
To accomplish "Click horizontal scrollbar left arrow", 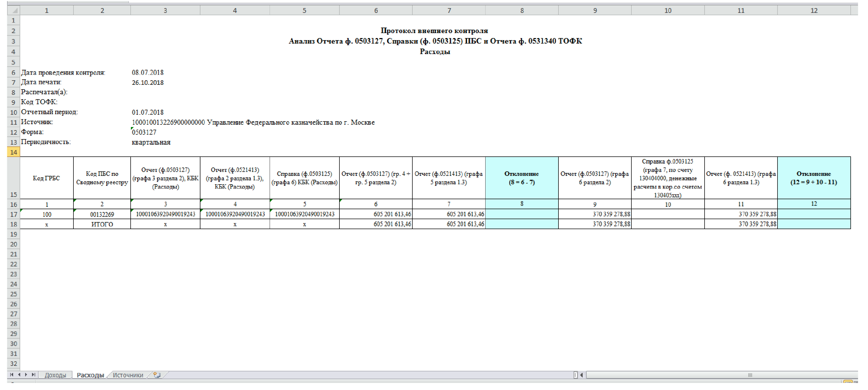I will 581,375.
